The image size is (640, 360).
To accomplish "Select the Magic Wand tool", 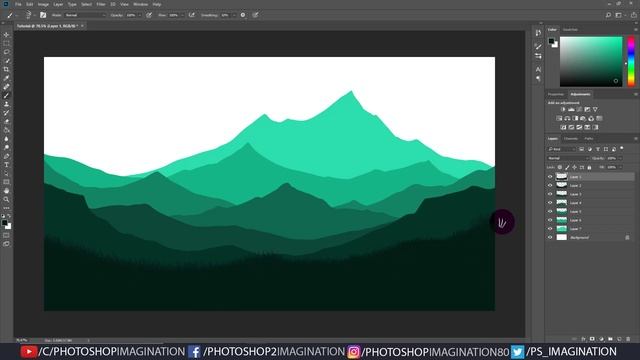I will tap(6, 61).
